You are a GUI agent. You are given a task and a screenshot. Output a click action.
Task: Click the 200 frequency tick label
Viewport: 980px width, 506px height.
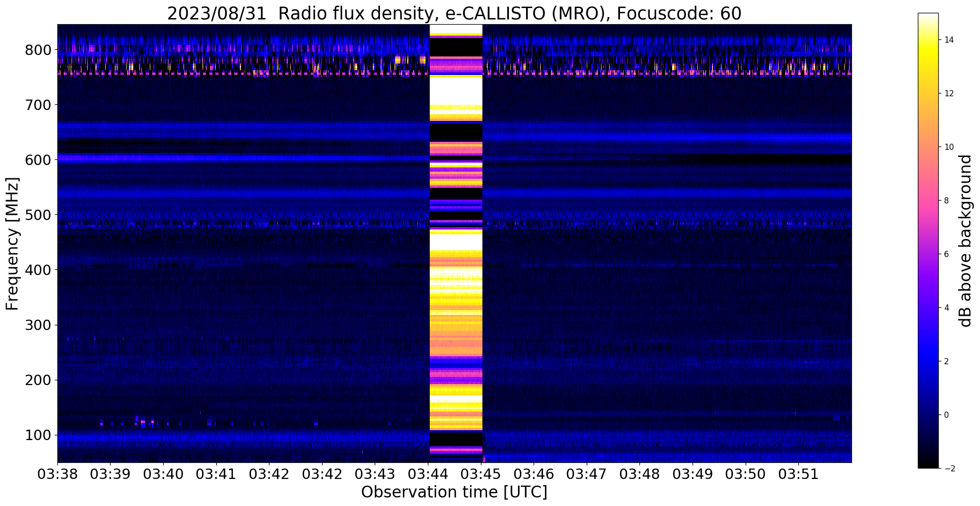pyautogui.click(x=38, y=380)
